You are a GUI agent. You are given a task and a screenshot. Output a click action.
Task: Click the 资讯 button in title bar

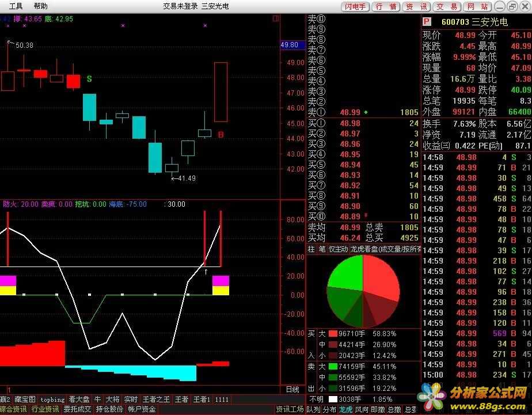tap(417, 6)
